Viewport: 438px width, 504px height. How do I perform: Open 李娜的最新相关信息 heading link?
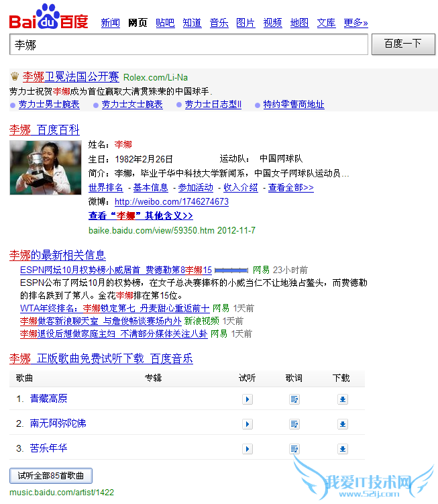pos(58,255)
